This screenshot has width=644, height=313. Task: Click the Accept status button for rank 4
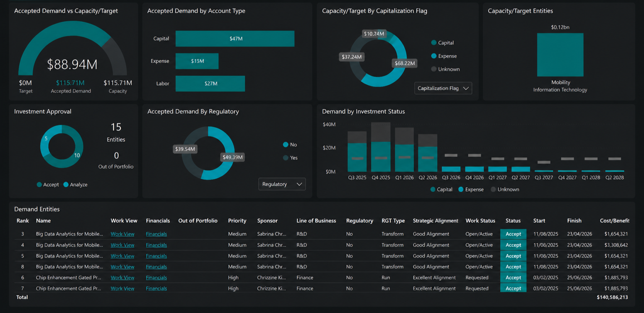513,245
